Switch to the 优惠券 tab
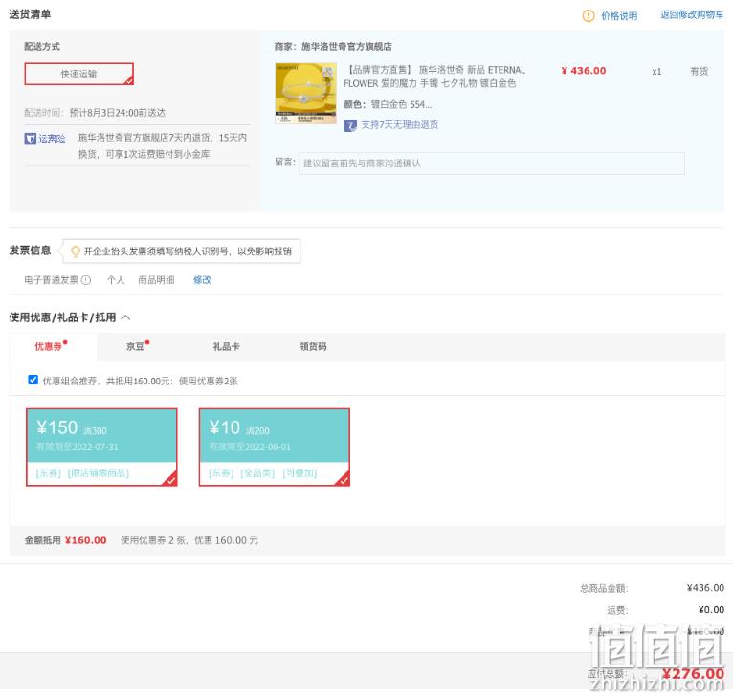The height and width of the screenshot is (700, 733). point(51,346)
